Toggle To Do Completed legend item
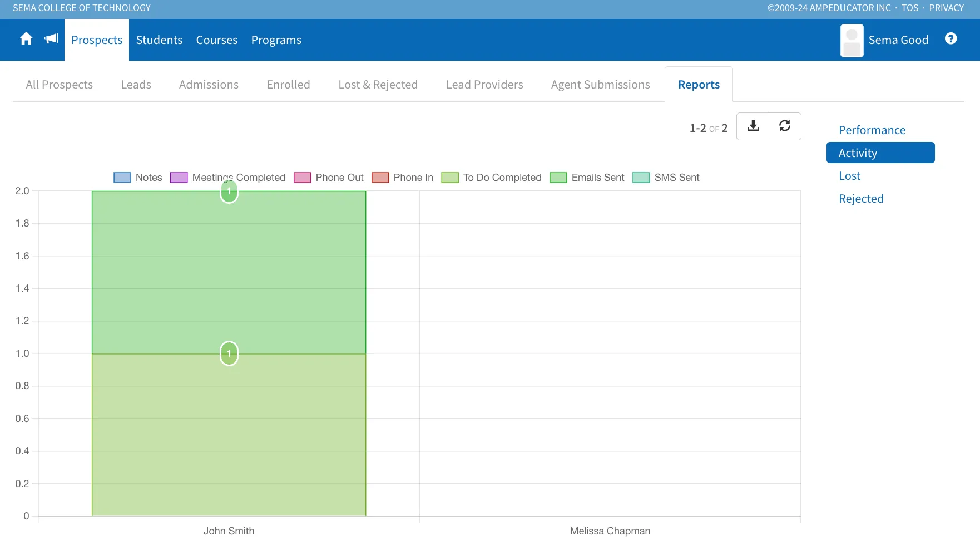 pyautogui.click(x=491, y=178)
